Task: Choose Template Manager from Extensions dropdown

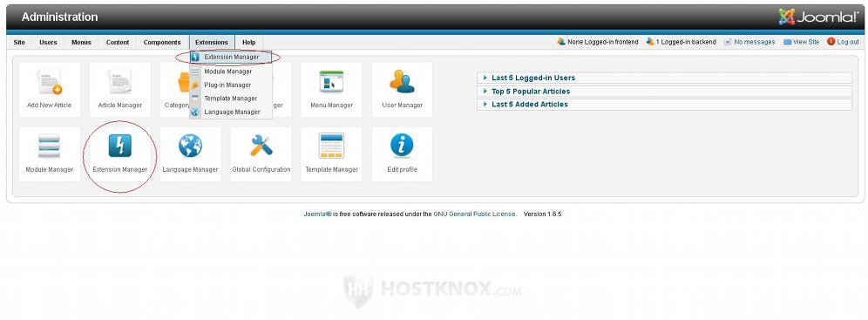Action: point(232,99)
